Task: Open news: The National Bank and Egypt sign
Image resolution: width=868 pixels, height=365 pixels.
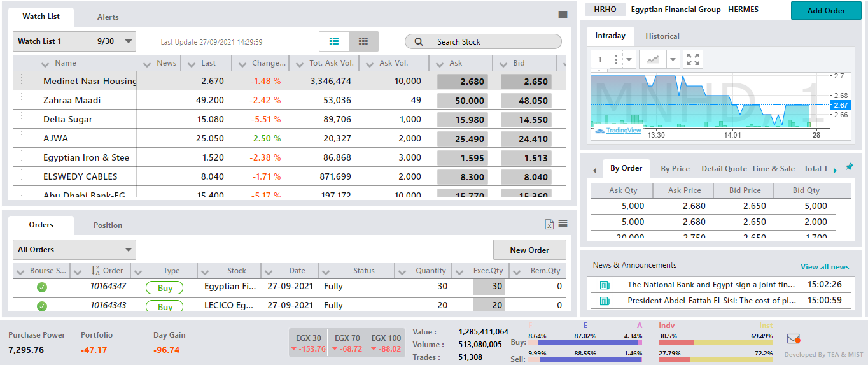Action: click(711, 285)
